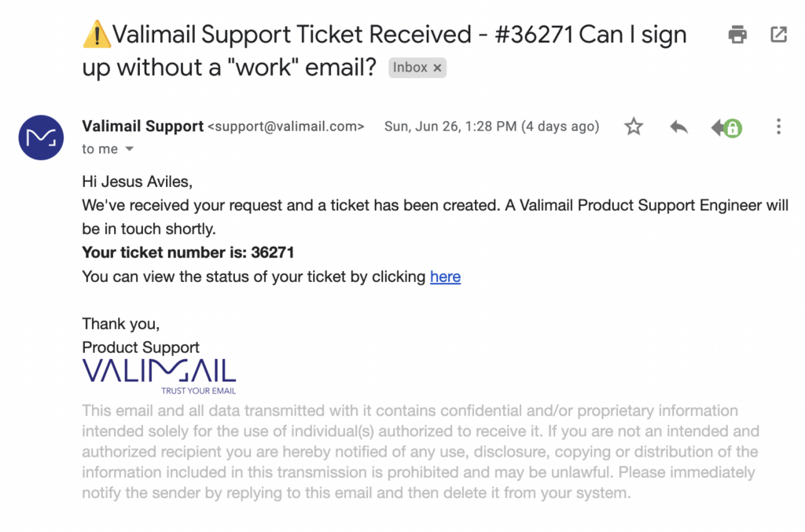The width and height of the screenshot is (805, 532).
Task: Click the Valimail sender avatar
Action: (41, 138)
